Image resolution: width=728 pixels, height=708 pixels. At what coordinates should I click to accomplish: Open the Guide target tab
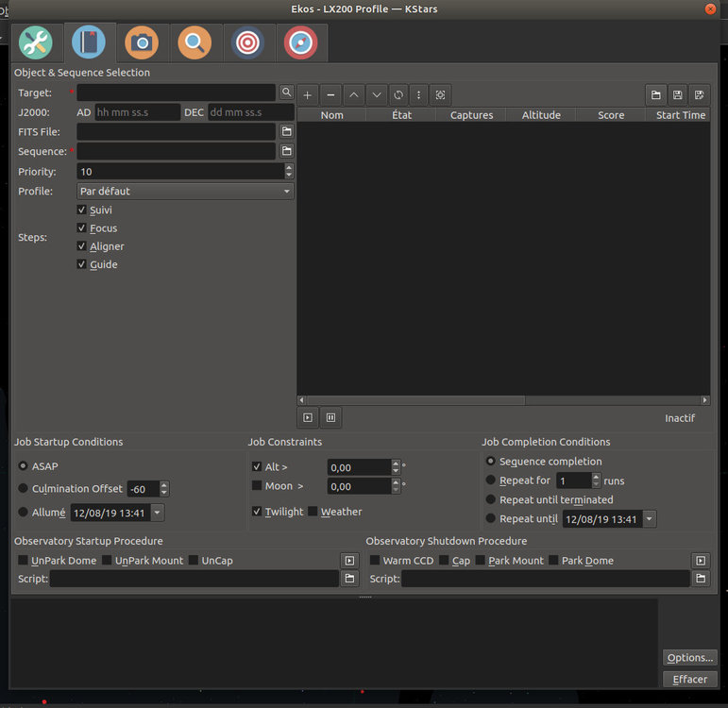[247, 42]
